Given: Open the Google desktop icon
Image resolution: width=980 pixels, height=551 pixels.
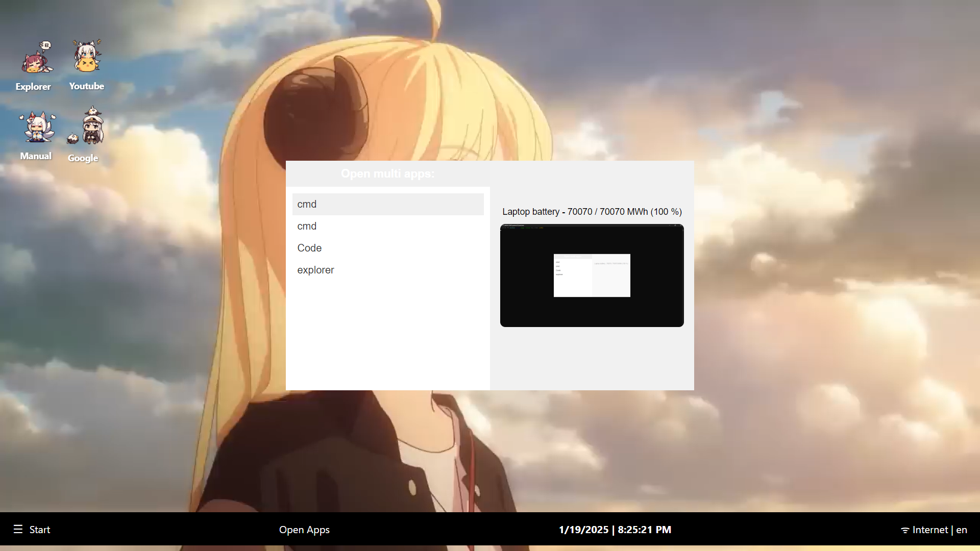Looking at the screenshot, I should (84, 135).
